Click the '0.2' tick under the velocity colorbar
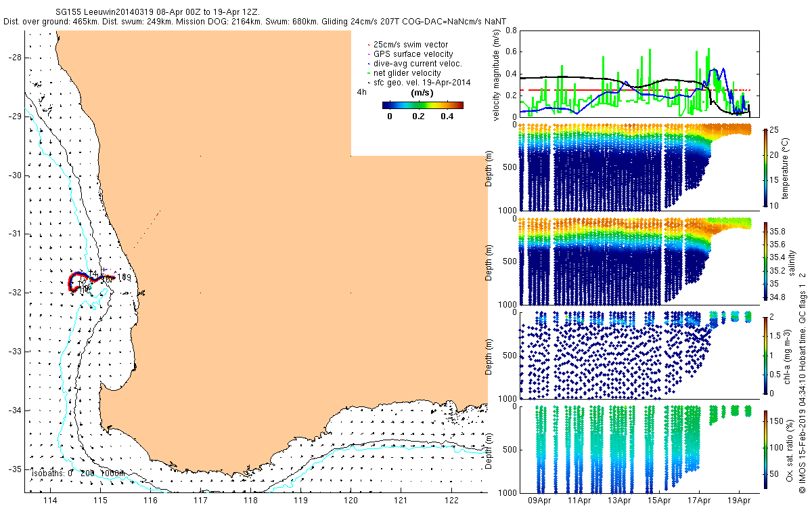Image resolution: width=812 pixels, height=508 pixels. (x=418, y=117)
